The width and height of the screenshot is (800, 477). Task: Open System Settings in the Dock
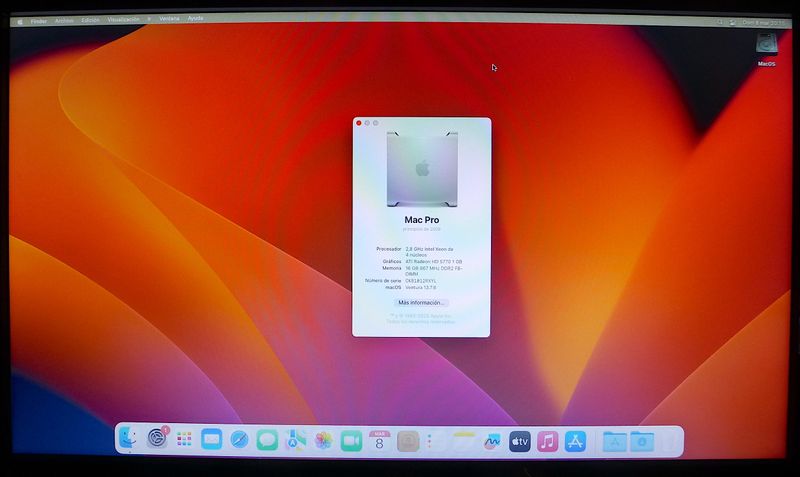tap(157, 439)
